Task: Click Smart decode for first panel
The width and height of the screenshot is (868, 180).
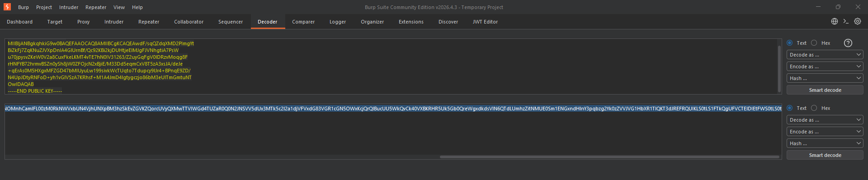Action: click(x=825, y=90)
